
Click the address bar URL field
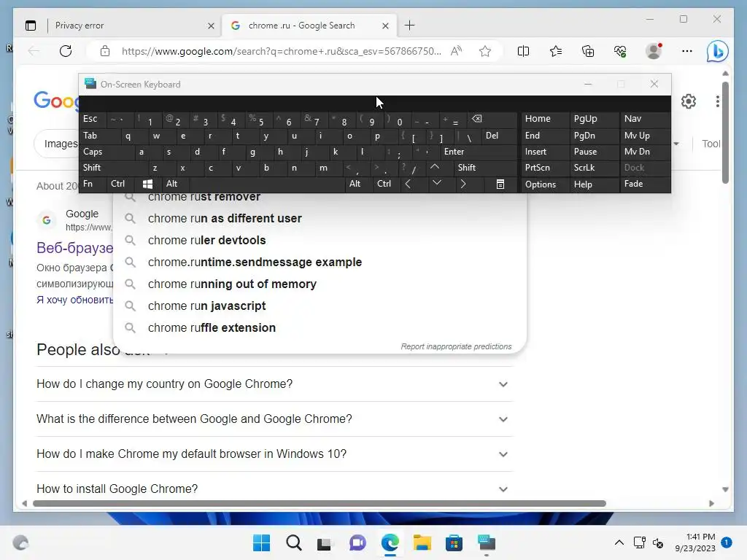(x=281, y=51)
